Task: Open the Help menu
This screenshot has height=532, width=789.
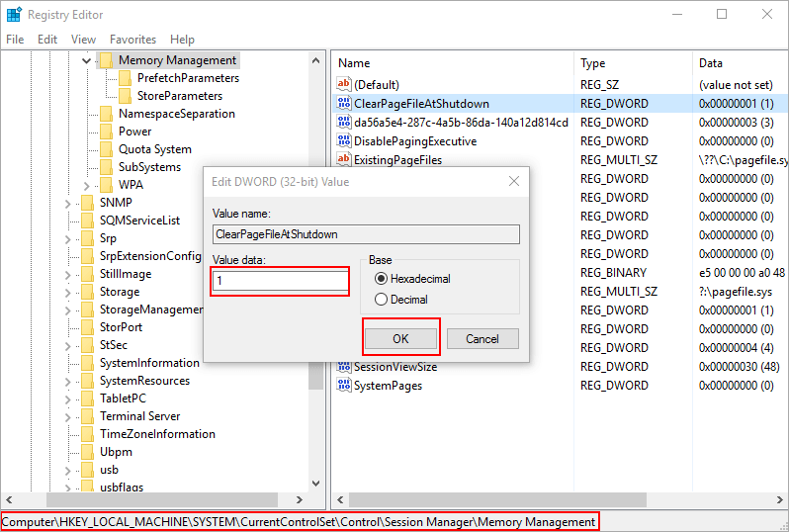Action: 182,40
